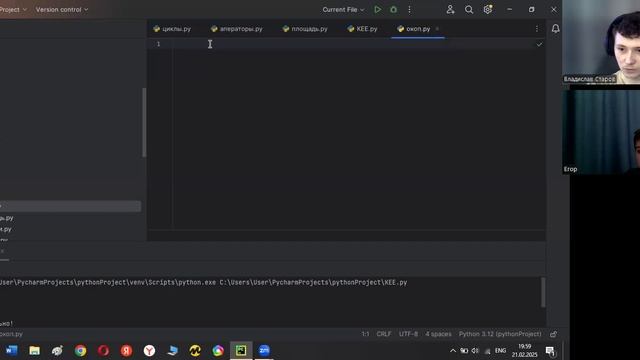Open the notifications bell
The height and width of the screenshot is (360, 640).
tap(556, 29)
